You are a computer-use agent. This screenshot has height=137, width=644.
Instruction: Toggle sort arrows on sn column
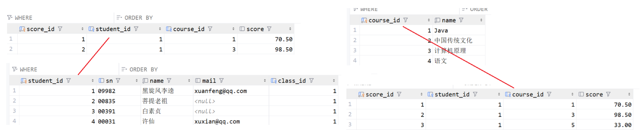click(137, 81)
